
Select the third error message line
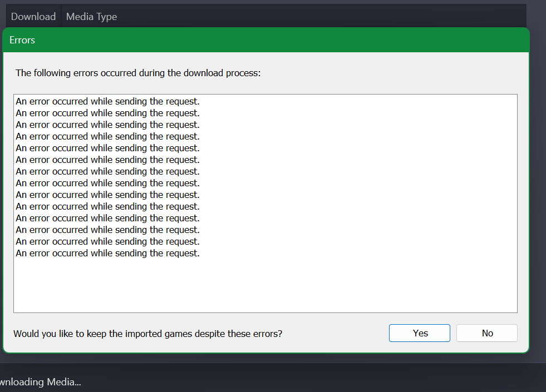[107, 125]
